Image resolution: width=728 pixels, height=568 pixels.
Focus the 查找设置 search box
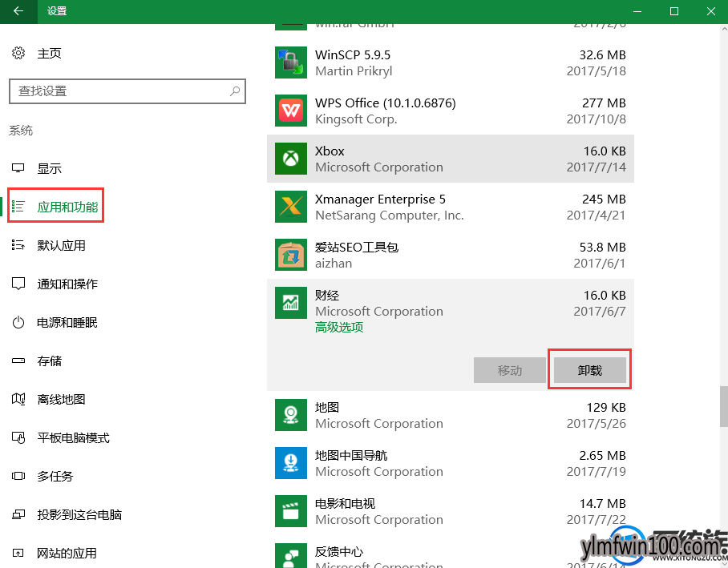tap(127, 91)
